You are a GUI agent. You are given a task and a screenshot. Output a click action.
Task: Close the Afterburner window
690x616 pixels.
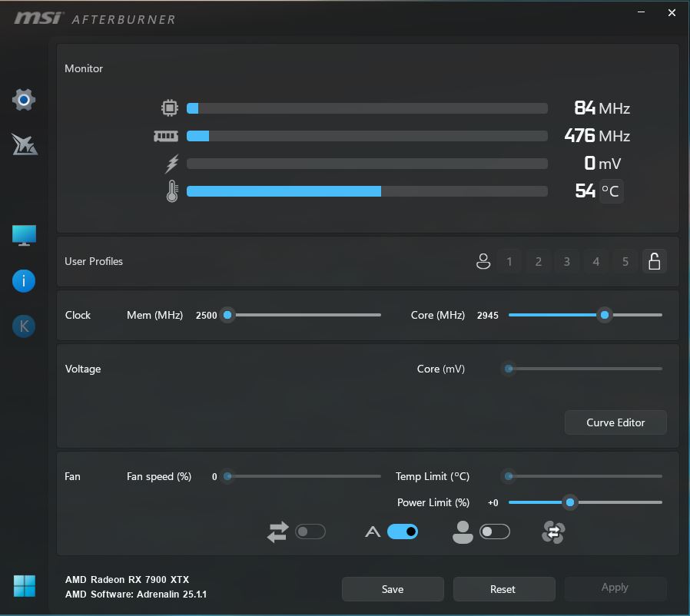pyautogui.click(x=672, y=13)
